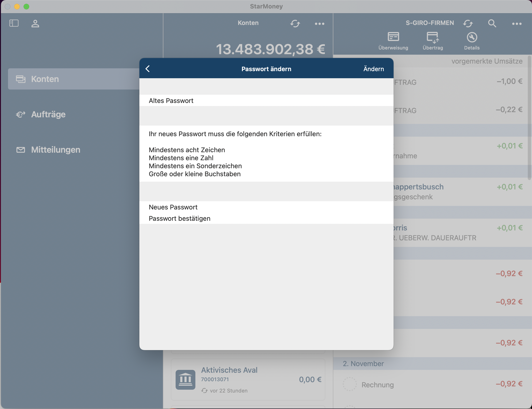Screen dimensions: 532x409
Task: Refresh all accounts in Konten header
Action: click(295, 24)
